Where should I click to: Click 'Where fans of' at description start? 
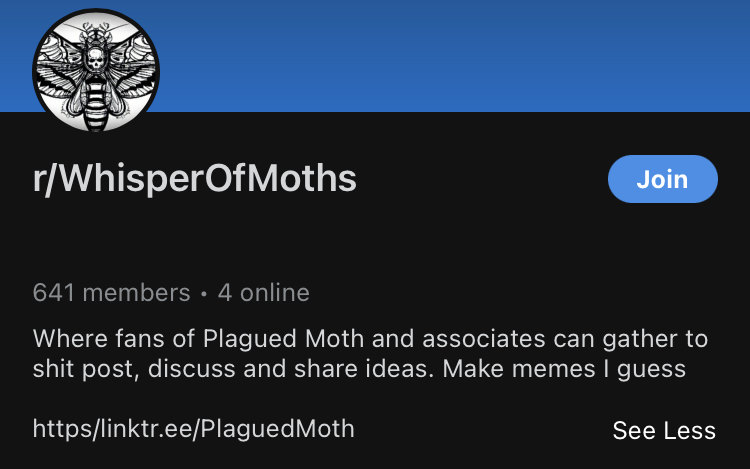click(x=113, y=339)
